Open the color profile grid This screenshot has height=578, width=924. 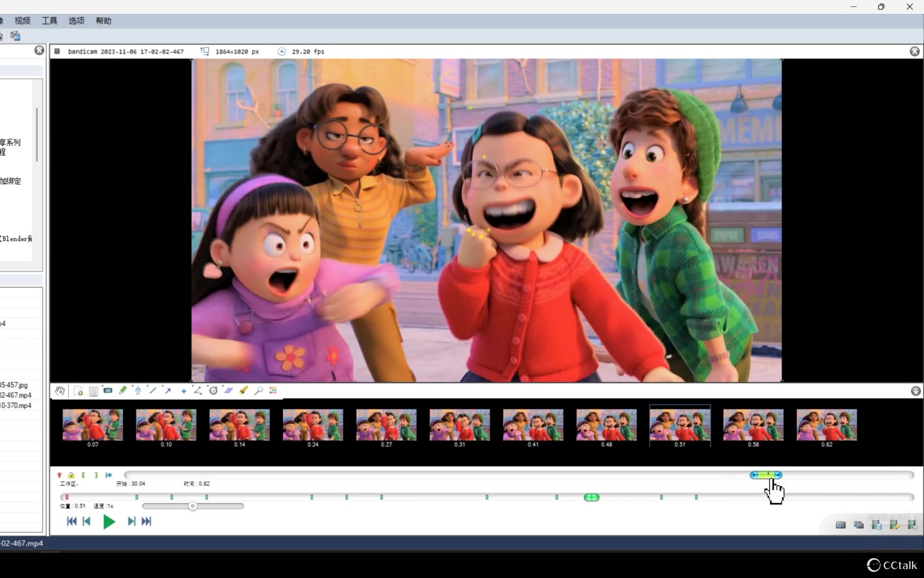click(x=273, y=391)
